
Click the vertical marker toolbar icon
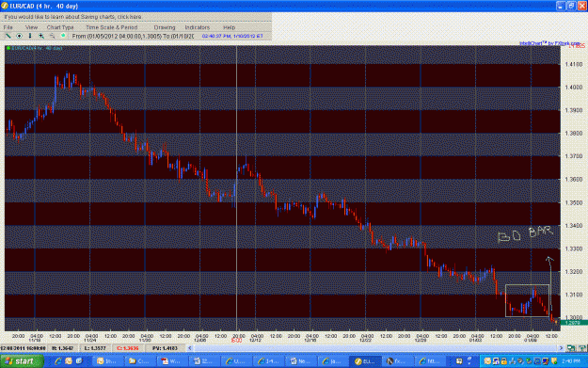[30, 36]
